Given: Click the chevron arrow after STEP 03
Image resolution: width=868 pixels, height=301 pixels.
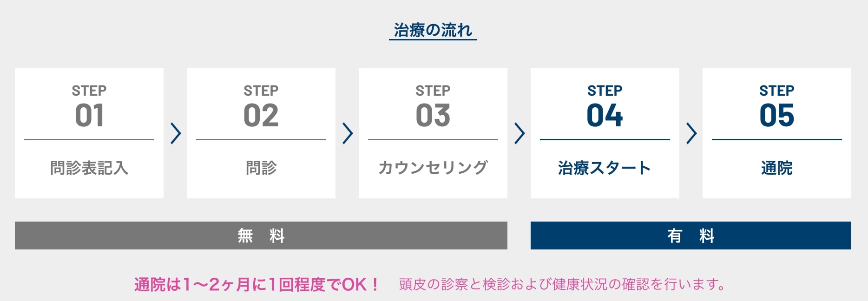Looking at the screenshot, I should click(x=519, y=133).
